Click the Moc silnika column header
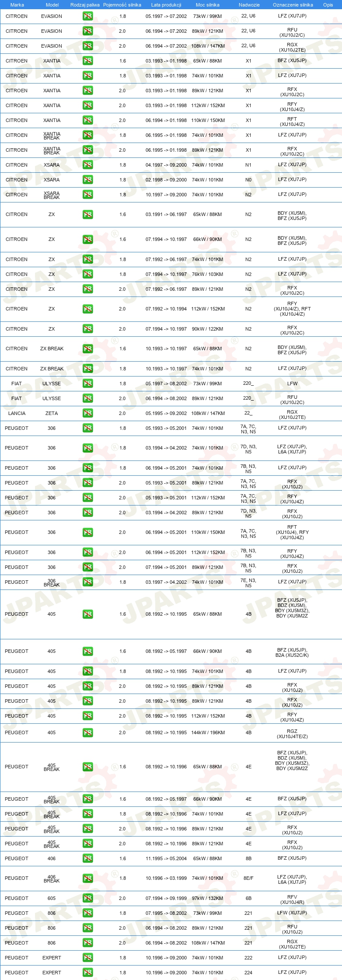The image size is (342, 980). 208,5
